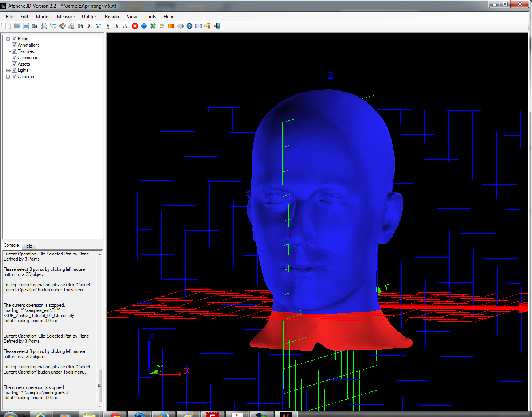The width and height of the screenshot is (532, 417).
Task: Switch to the Help tab
Action: tap(28, 246)
